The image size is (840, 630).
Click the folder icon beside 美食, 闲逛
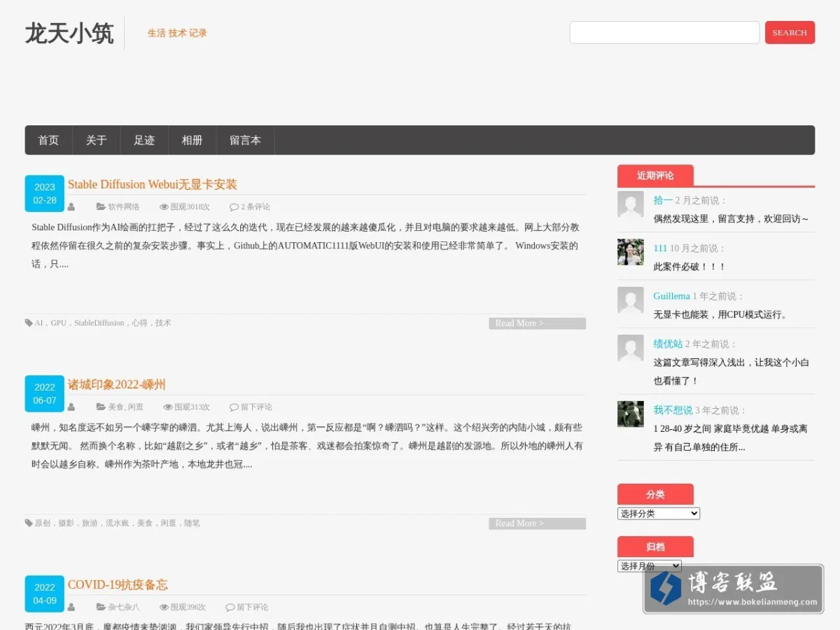point(101,407)
